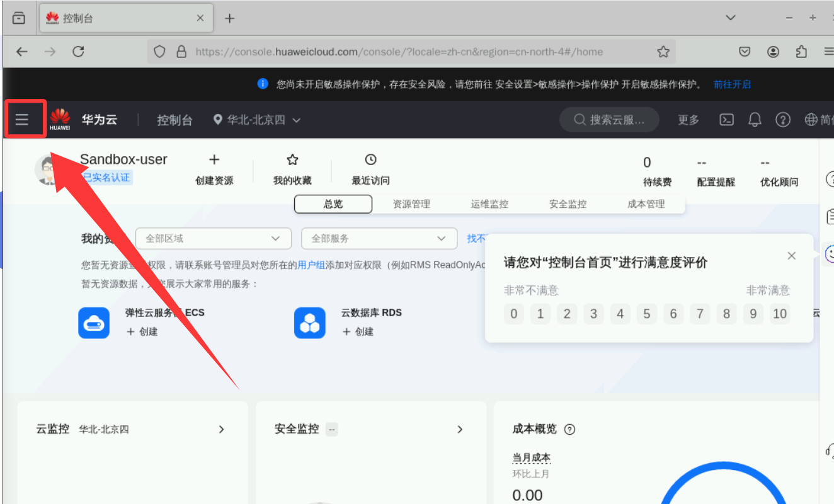Viewport: 834px width, 504px height.
Task: Open the notifications bell
Action: [x=755, y=120]
